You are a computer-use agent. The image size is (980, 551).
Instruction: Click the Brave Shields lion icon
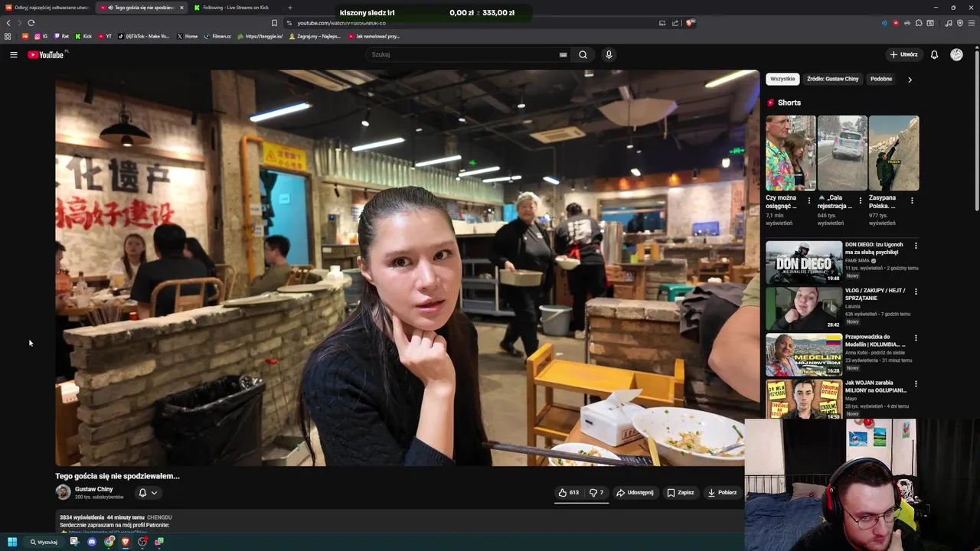tap(689, 23)
